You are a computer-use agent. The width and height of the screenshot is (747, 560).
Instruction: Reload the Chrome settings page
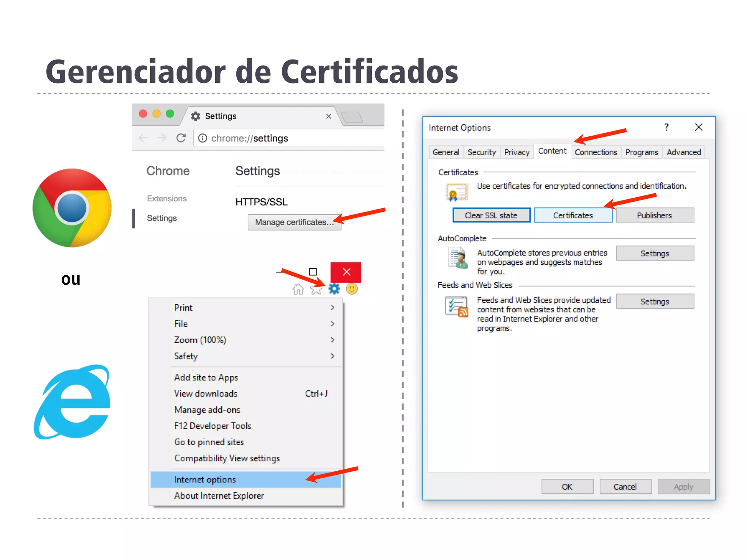click(x=181, y=138)
